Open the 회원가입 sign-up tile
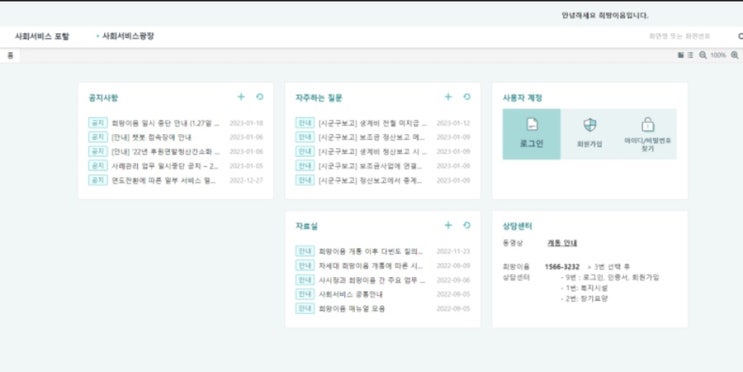 [589, 134]
